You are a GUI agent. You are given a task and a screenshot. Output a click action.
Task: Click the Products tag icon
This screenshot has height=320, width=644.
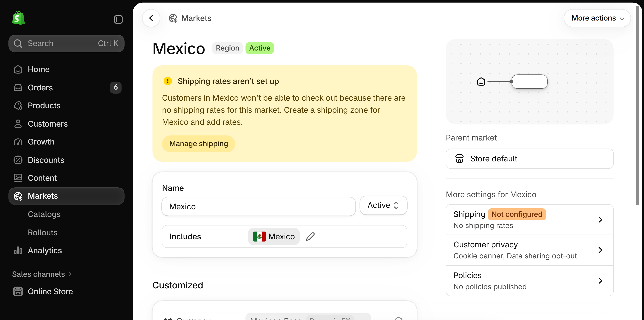point(18,106)
